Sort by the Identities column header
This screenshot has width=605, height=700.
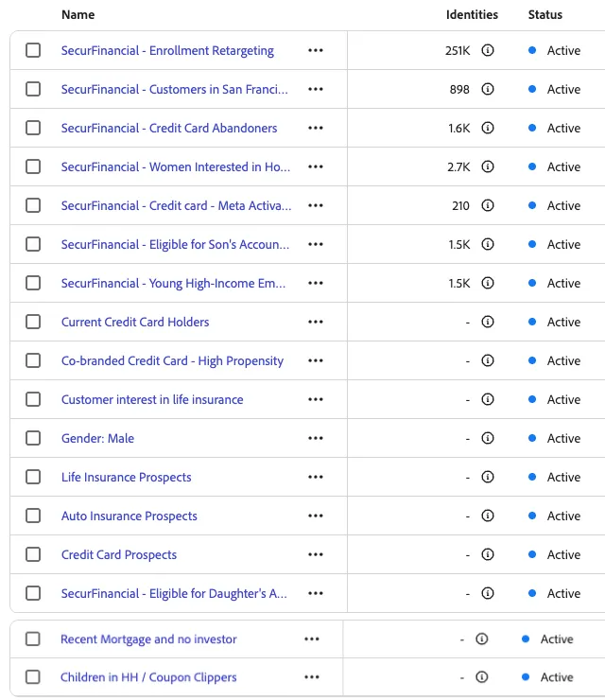(472, 15)
